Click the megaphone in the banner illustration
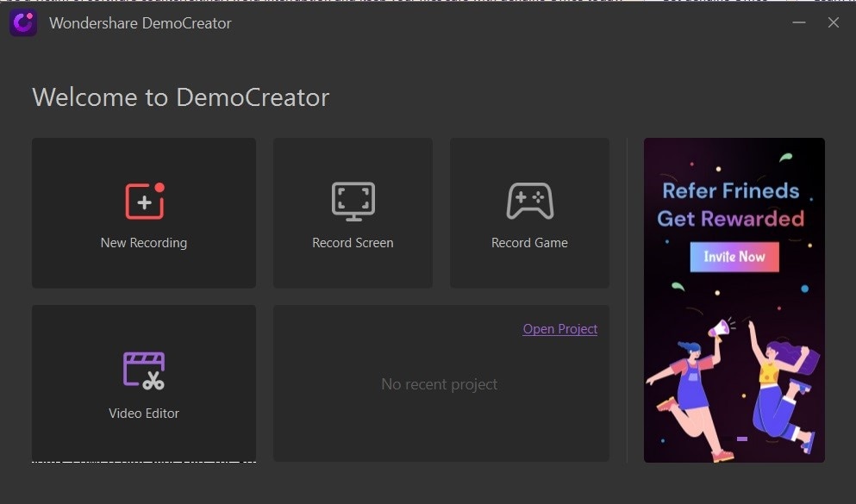The image size is (856, 504). [x=720, y=329]
